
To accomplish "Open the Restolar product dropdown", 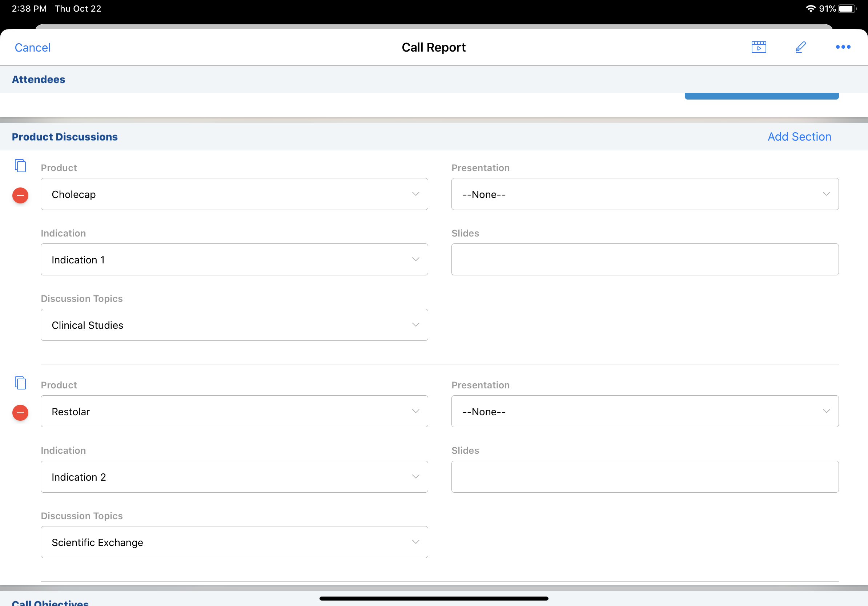I will click(x=234, y=411).
